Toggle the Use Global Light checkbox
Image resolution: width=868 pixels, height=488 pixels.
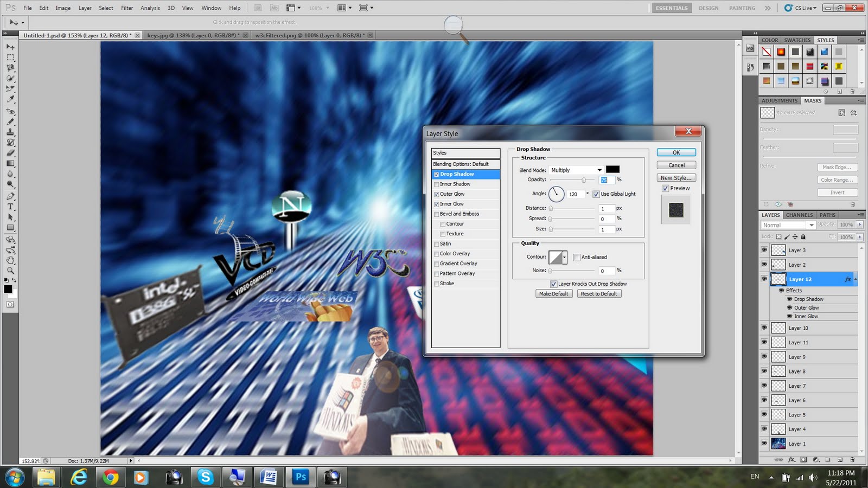596,194
